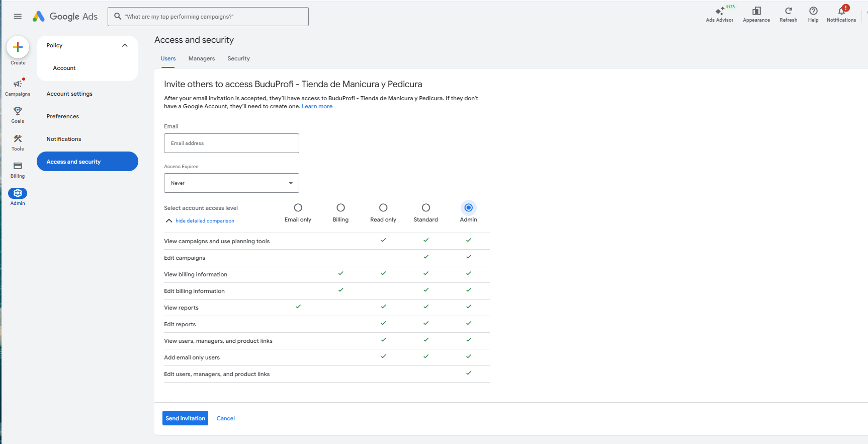868x444 pixels.
Task: Open Campaigns in the sidebar
Action: pos(18,87)
